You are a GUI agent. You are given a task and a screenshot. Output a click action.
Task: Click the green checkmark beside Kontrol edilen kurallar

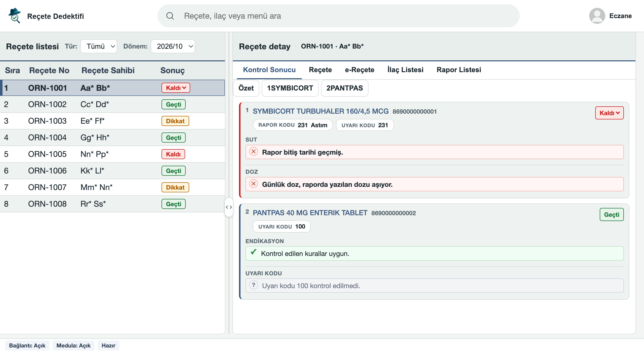coord(254,252)
